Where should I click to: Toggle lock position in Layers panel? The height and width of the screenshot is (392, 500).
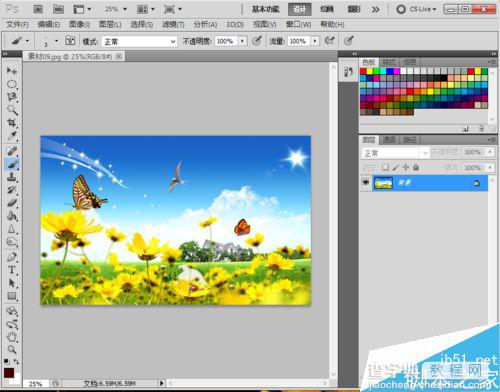[406, 167]
